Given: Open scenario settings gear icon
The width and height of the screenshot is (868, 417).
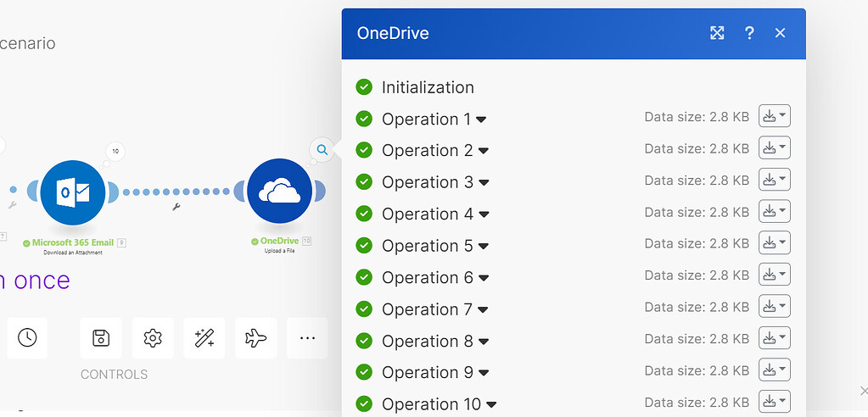Looking at the screenshot, I should tap(153, 338).
